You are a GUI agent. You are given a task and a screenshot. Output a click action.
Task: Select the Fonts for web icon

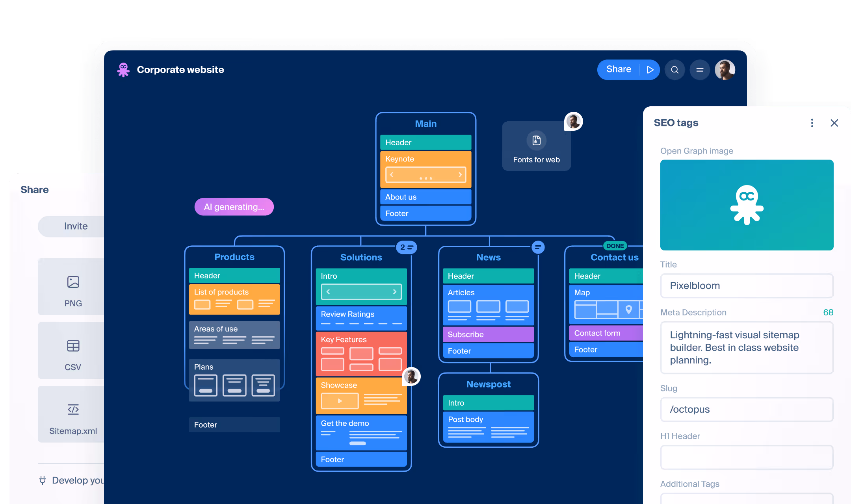click(x=536, y=141)
